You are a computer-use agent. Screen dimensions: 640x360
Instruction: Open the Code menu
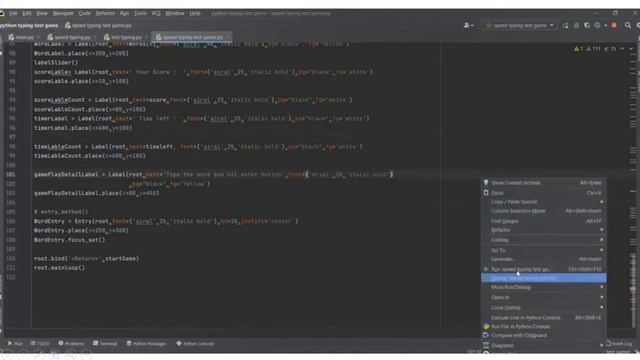click(x=84, y=13)
